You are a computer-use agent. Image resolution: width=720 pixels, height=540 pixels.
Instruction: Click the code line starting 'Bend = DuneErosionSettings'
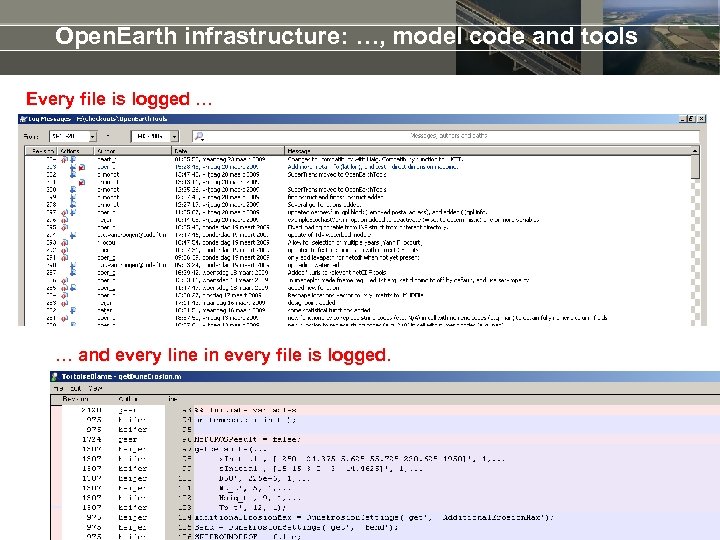tap(296, 527)
